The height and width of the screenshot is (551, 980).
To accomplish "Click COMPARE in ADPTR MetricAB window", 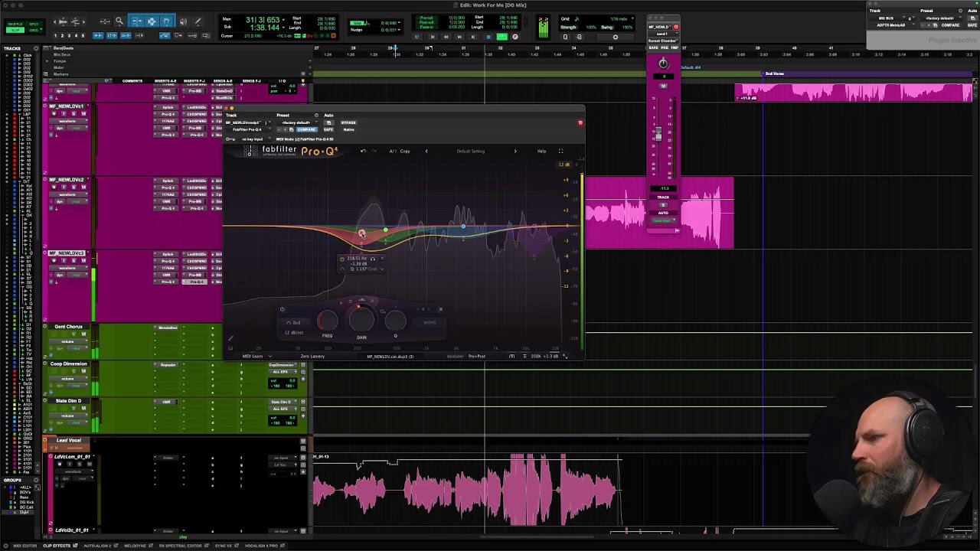I will coord(950,25).
